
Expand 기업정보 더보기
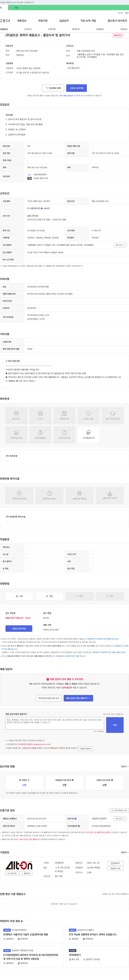[124, 853]
